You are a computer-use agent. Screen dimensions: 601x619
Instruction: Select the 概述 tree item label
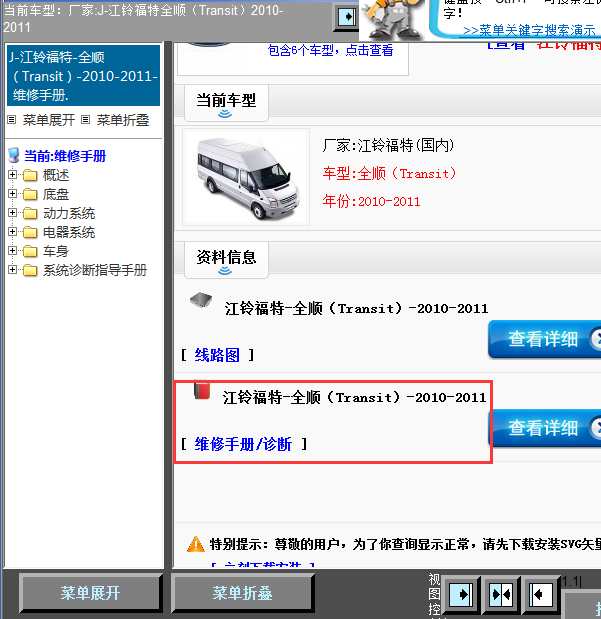click(56, 175)
